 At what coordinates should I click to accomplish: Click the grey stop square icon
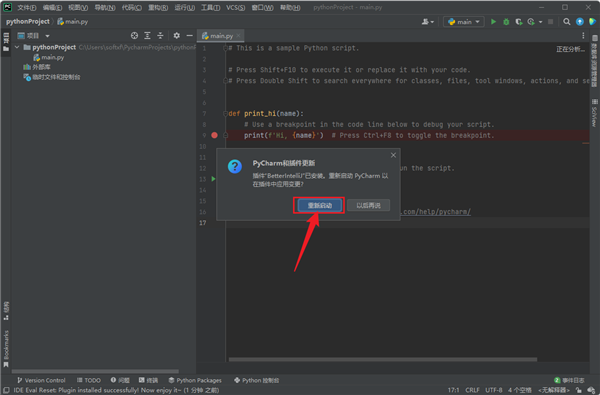point(551,22)
